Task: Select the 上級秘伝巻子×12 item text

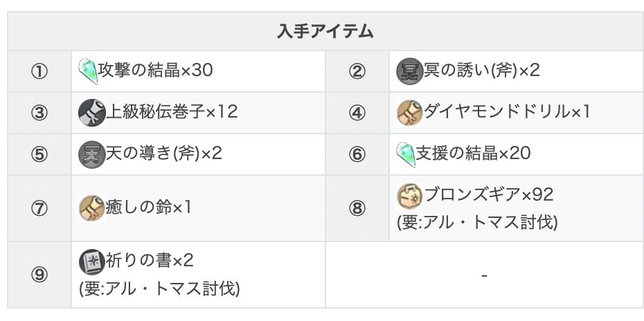Action: (x=171, y=112)
